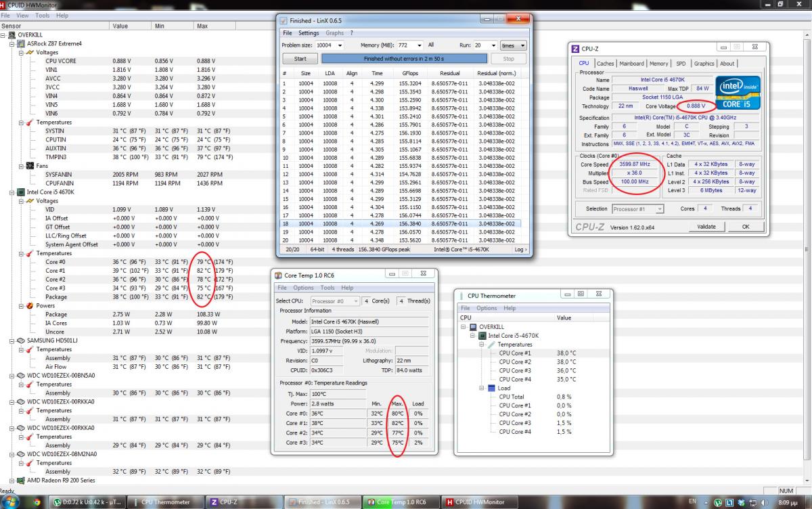Click the Core Voltage value field in CPU-Z
Viewport: 812px width, 509px height.
[x=697, y=106]
